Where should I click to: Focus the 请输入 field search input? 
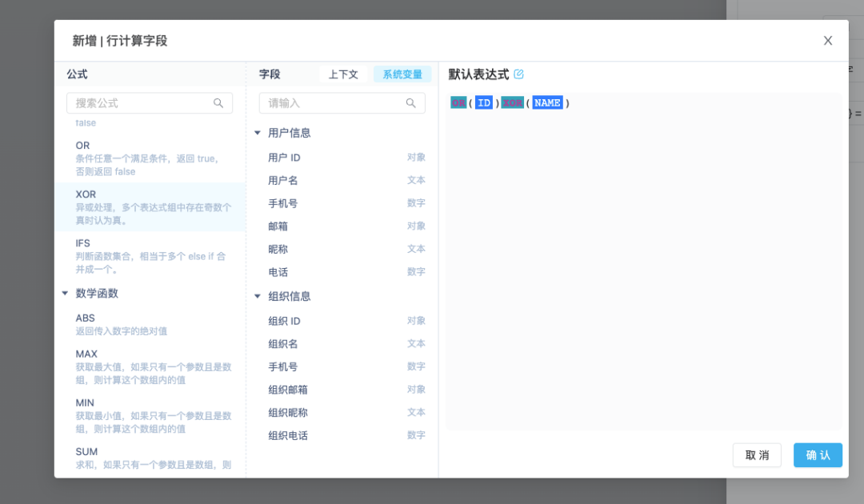342,103
